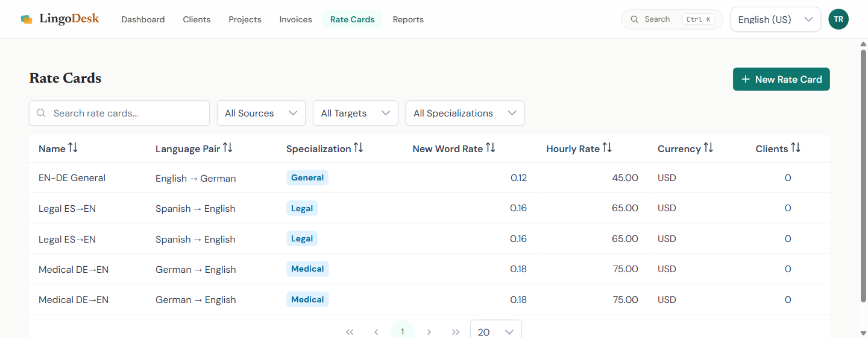Click the magnifier in global Search
The height and width of the screenshot is (338, 868).
[634, 19]
